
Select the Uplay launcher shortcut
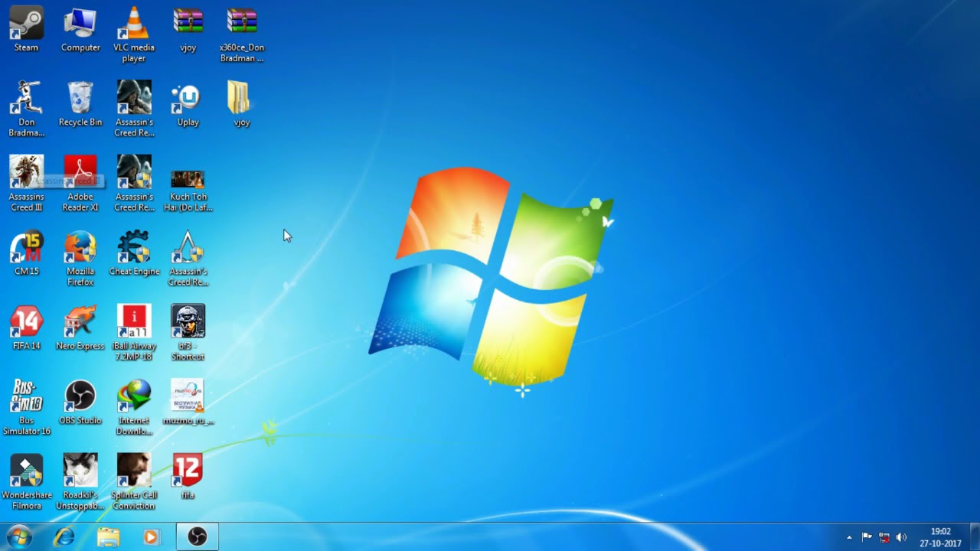point(188,104)
